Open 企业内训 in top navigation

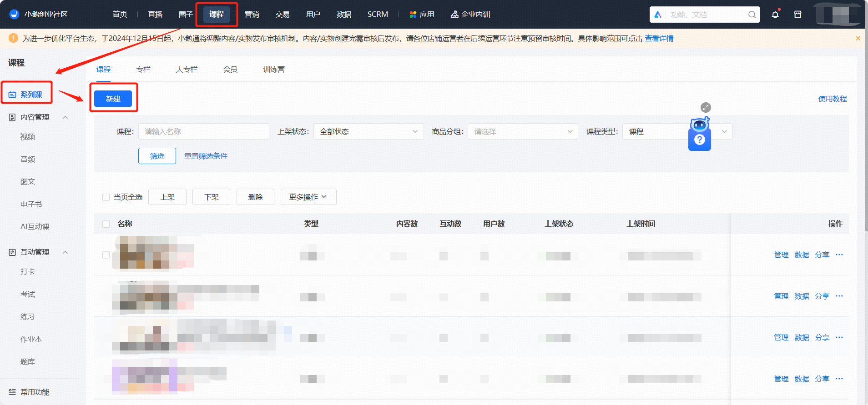470,15
